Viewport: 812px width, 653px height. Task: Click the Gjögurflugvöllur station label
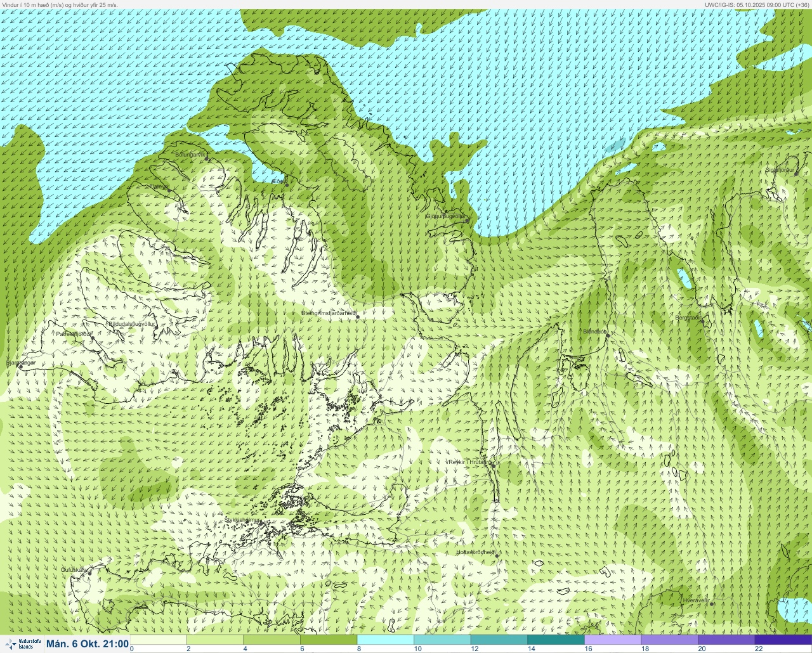point(445,216)
